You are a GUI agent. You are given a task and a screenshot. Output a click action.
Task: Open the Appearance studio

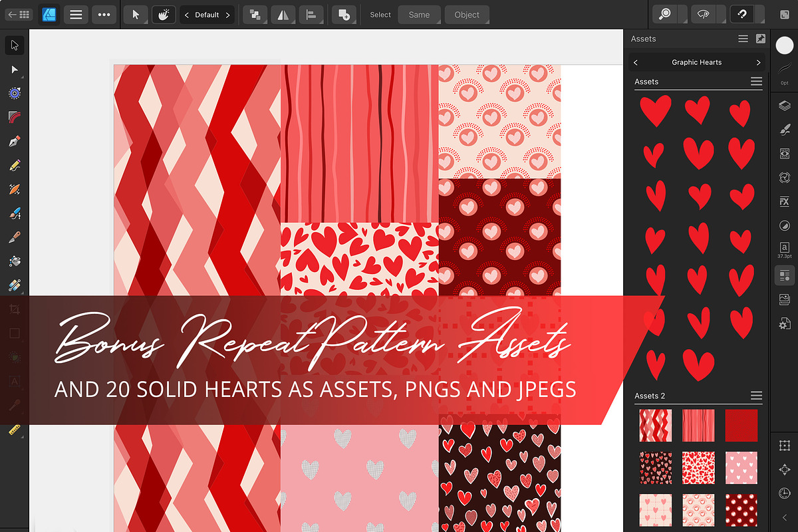[785, 154]
